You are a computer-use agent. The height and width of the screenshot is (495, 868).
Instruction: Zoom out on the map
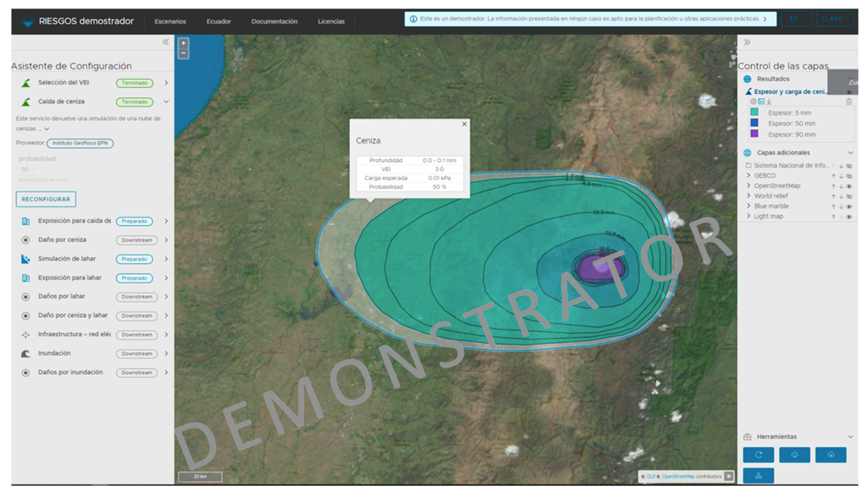[183, 53]
